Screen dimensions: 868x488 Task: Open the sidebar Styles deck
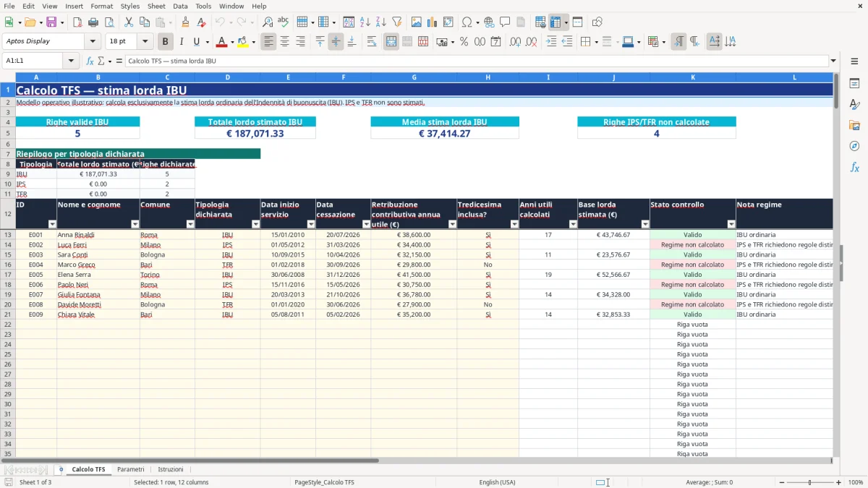tap(854, 105)
